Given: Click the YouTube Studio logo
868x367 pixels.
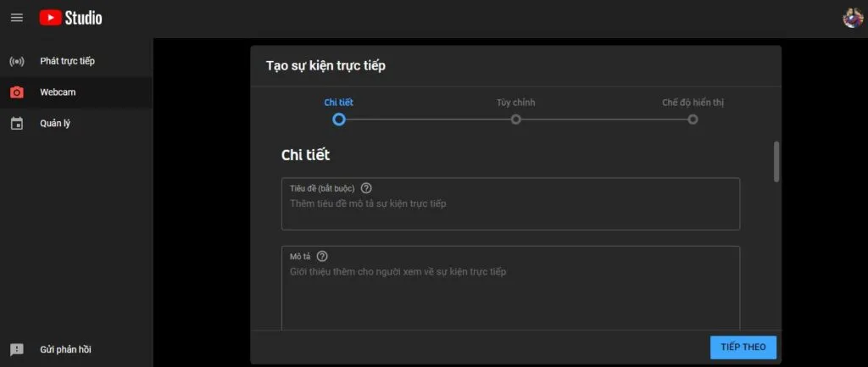Looking at the screenshot, I should [70, 17].
